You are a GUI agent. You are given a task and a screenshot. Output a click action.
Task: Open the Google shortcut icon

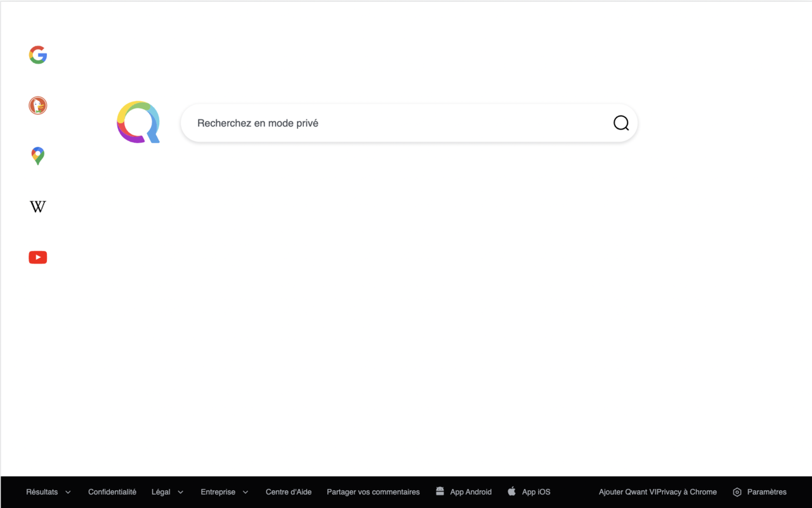tap(38, 55)
